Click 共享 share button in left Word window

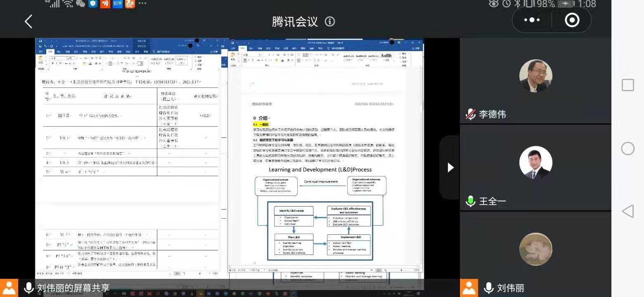click(x=214, y=52)
